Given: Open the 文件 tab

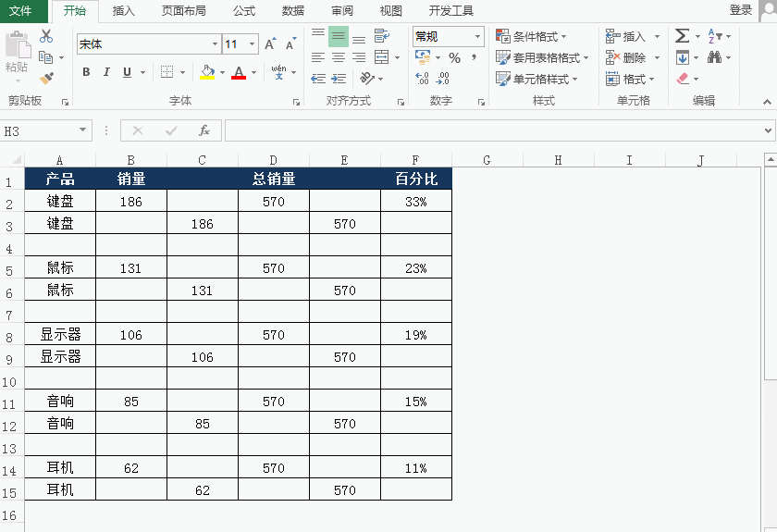Looking at the screenshot, I should [20, 10].
